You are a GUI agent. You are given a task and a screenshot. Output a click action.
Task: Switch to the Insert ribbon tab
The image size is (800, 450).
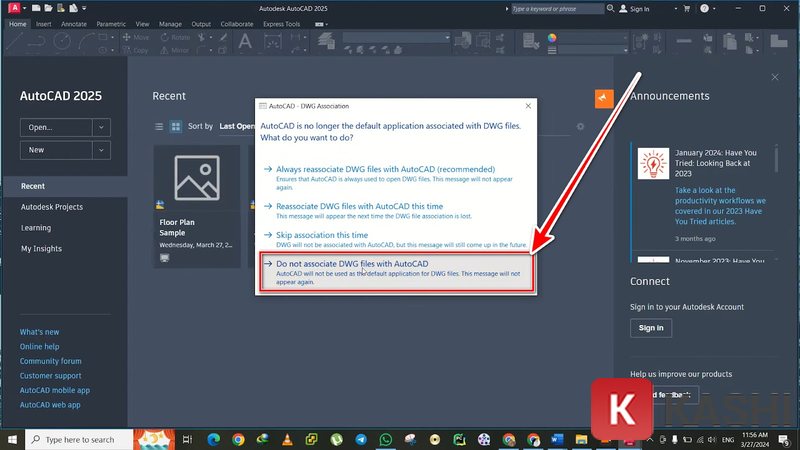click(x=43, y=24)
